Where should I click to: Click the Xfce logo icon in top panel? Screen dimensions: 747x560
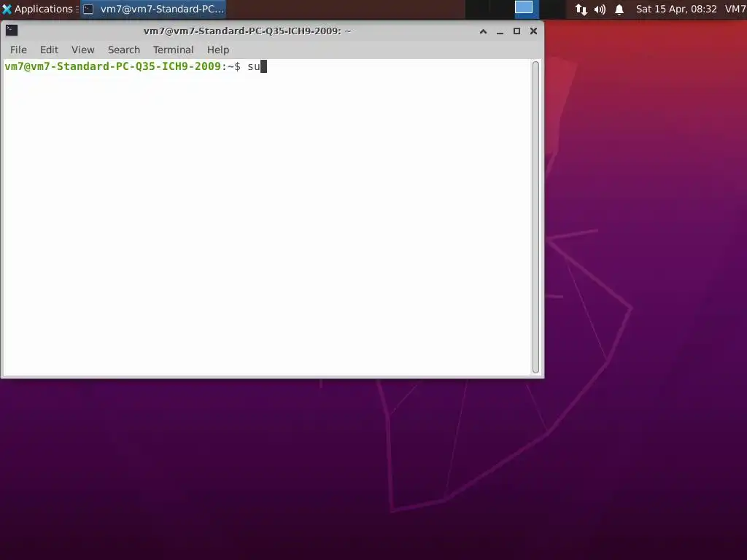point(7,9)
